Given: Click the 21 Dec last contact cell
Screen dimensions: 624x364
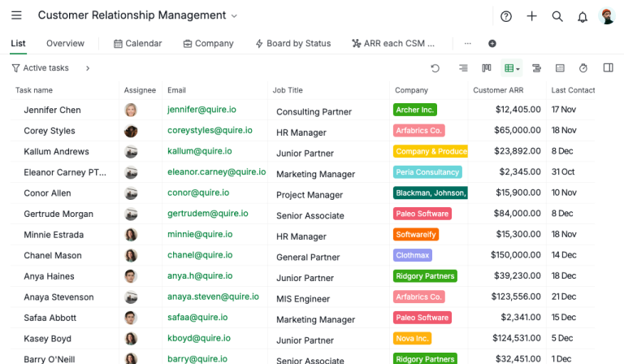Looking at the screenshot, I should pyautogui.click(x=564, y=297).
